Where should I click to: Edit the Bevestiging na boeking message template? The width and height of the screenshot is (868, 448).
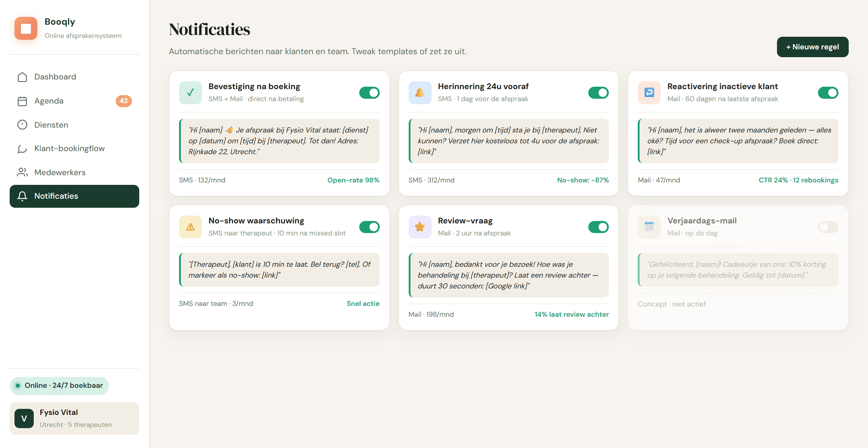(279, 141)
